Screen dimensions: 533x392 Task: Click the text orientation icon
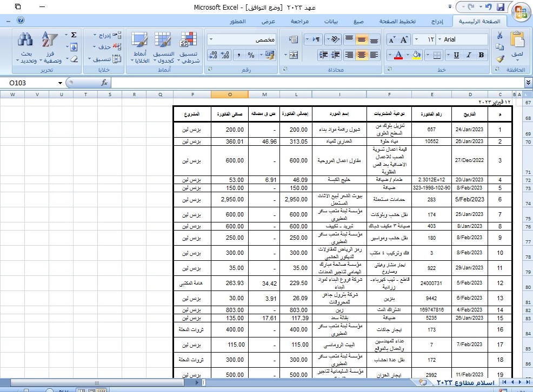335,39
